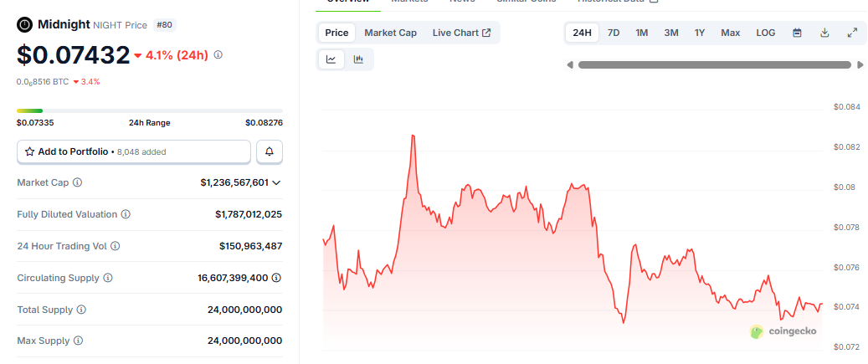Click the 8516 BTC price text

43,81
